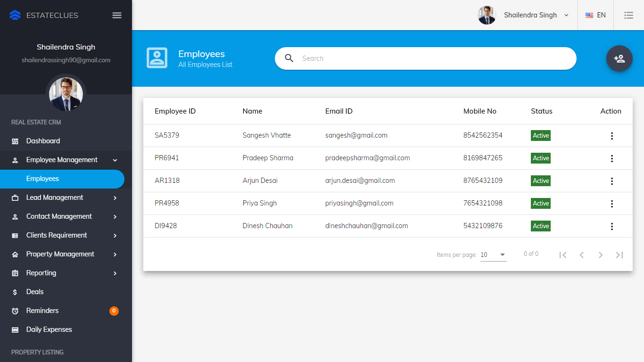
Task: Open the list panel icon at top right
Action: point(628,15)
